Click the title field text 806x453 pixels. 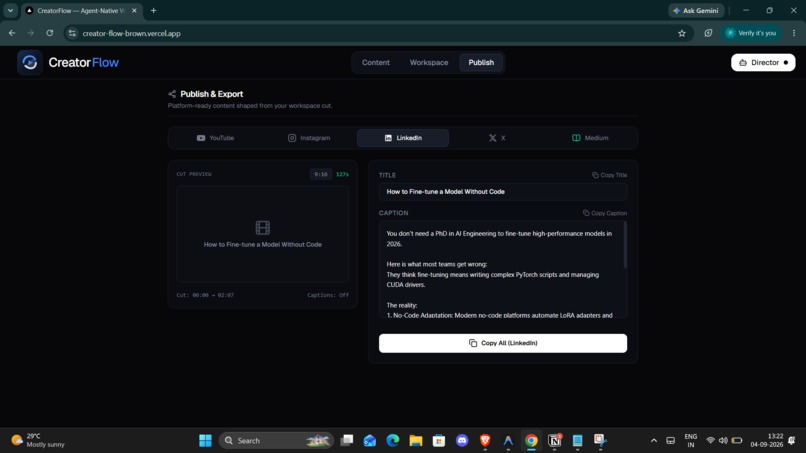click(446, 192)
